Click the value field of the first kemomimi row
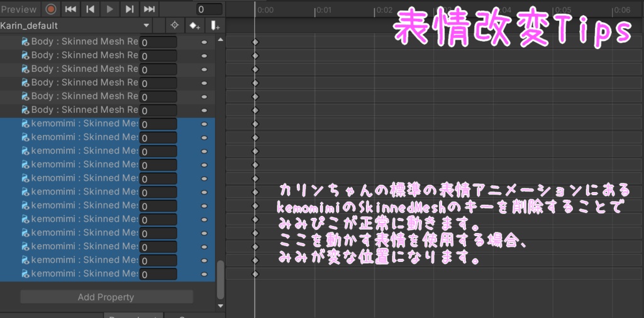The image size is (644, 318). 158,124
